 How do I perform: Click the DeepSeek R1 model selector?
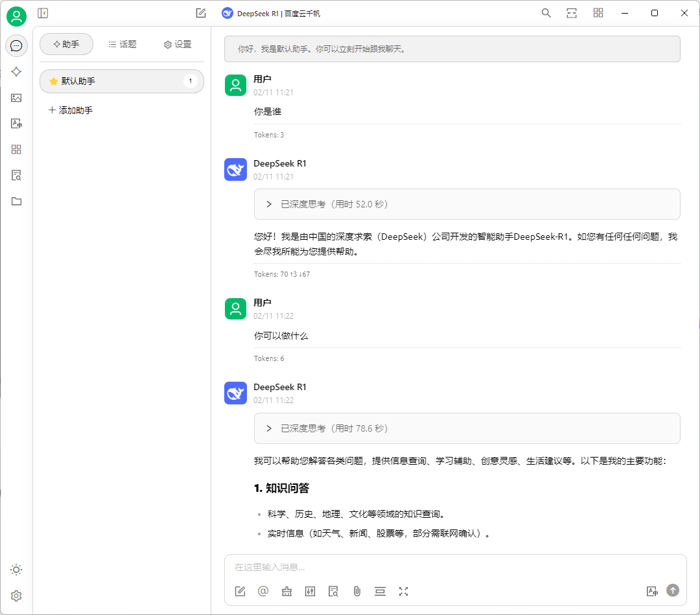[x=271, y=14]
